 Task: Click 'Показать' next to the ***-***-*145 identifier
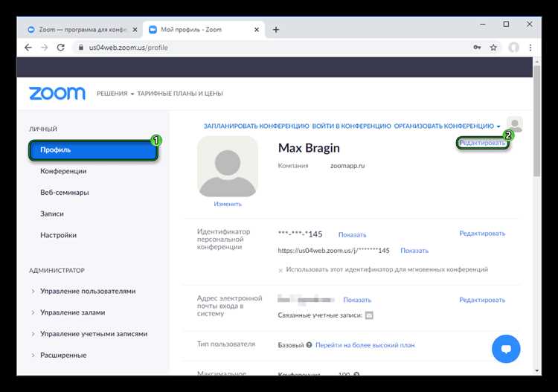[353, 235]
